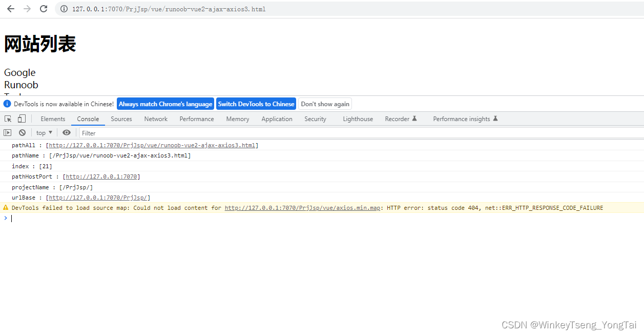
Task: Create a live expression via the eye icon
Action: (x=67, y=132)
